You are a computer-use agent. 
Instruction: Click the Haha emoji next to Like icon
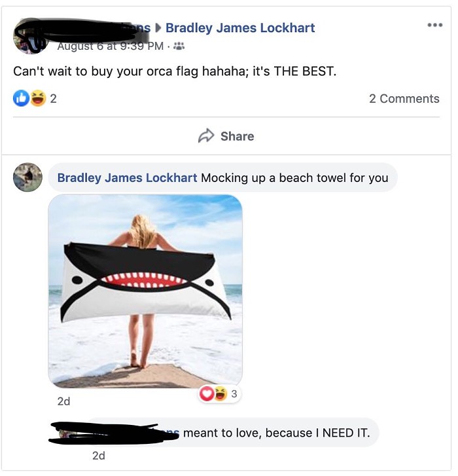(37, 98)
